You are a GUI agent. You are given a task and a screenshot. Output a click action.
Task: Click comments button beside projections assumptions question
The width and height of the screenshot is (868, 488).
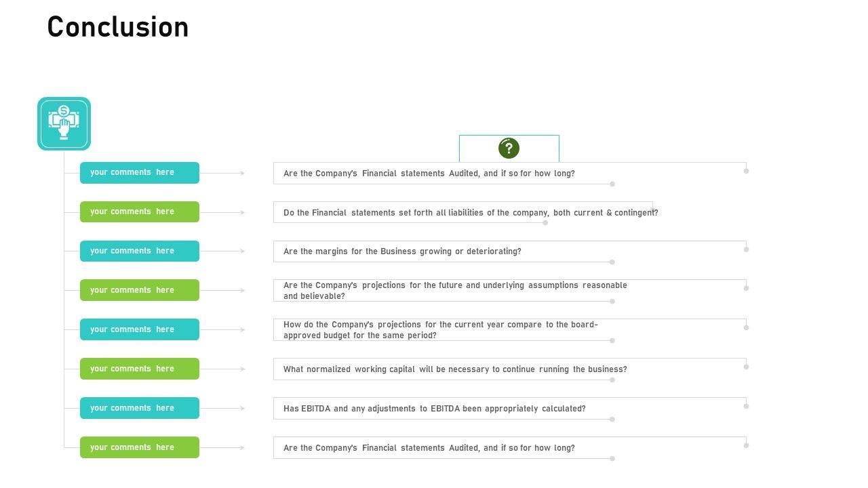pos(139,291)
